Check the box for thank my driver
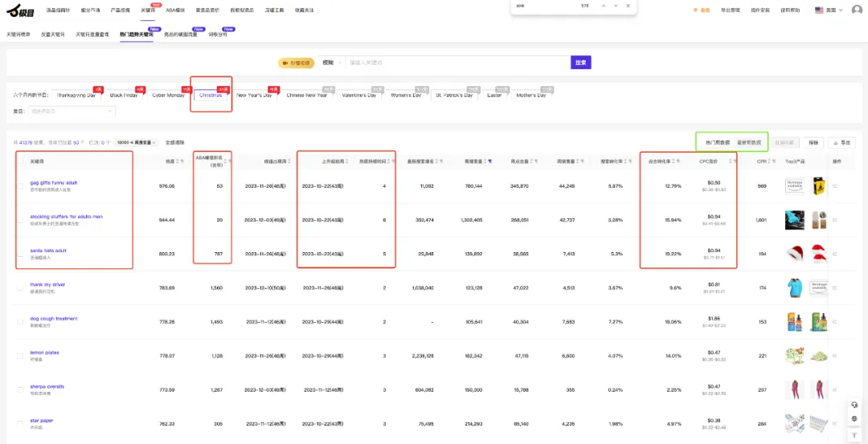 click(20, 287)
